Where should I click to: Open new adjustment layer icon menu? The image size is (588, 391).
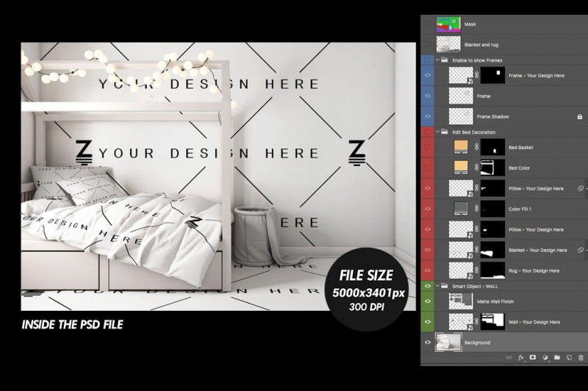545,358
